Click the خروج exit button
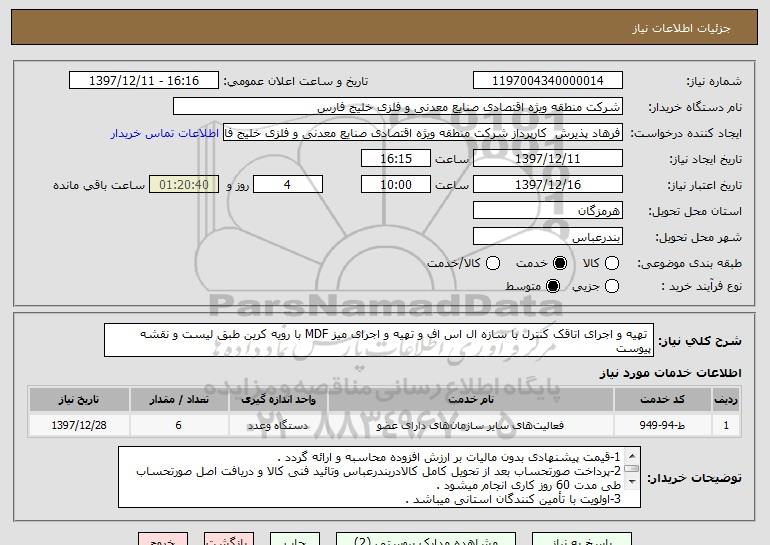This screenshot has width=770, height=545. [x=163, y=540]
